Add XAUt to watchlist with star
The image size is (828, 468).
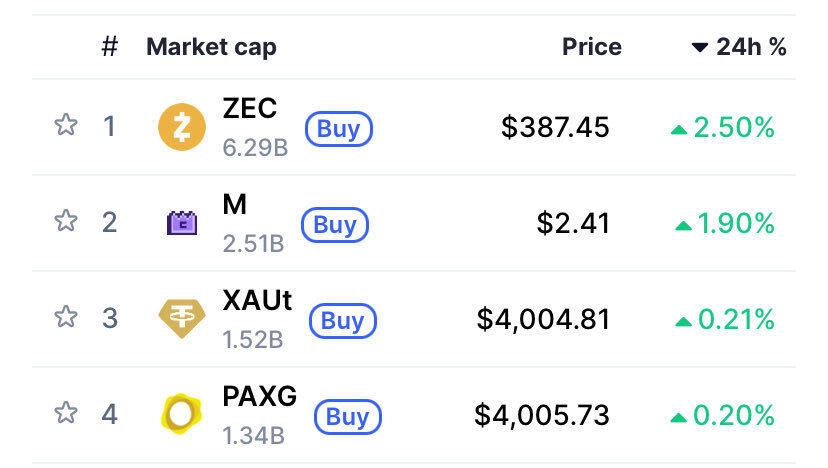[66, 317]
